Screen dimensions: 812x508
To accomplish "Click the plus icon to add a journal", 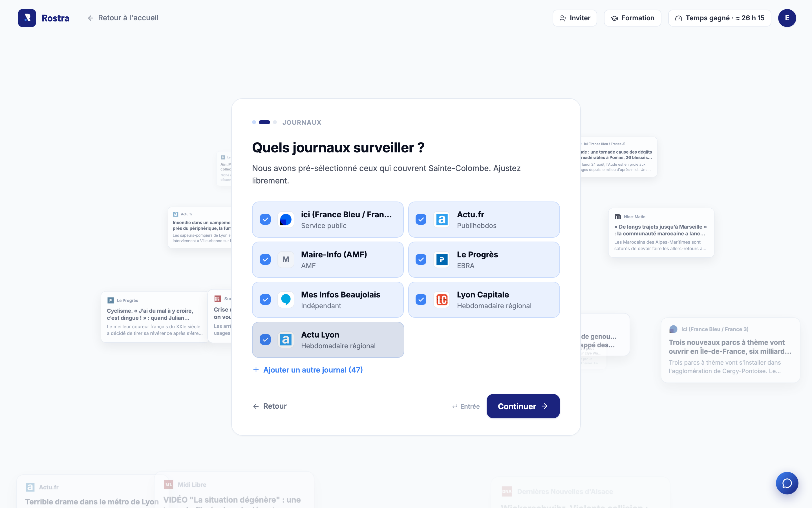I will [x=256, y=370].
